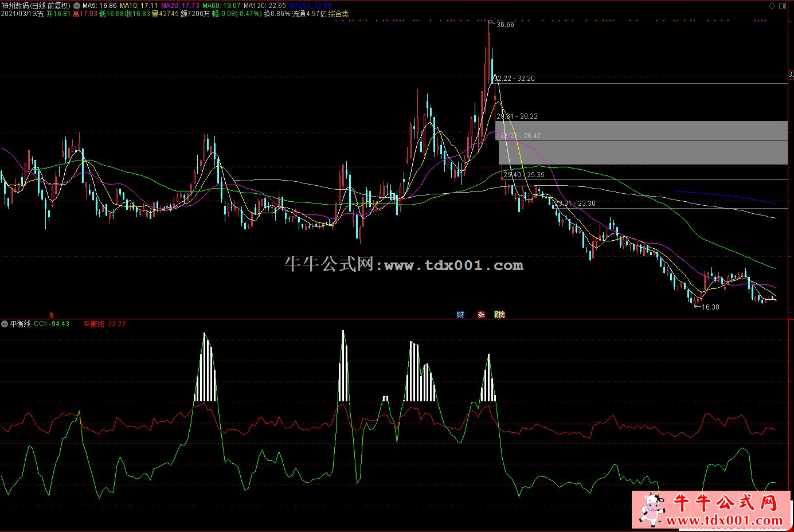Screen dimensions: 794x532
Task: Click the 涨 marker icon
Action: pyautogui.click(x=481, y=315)
